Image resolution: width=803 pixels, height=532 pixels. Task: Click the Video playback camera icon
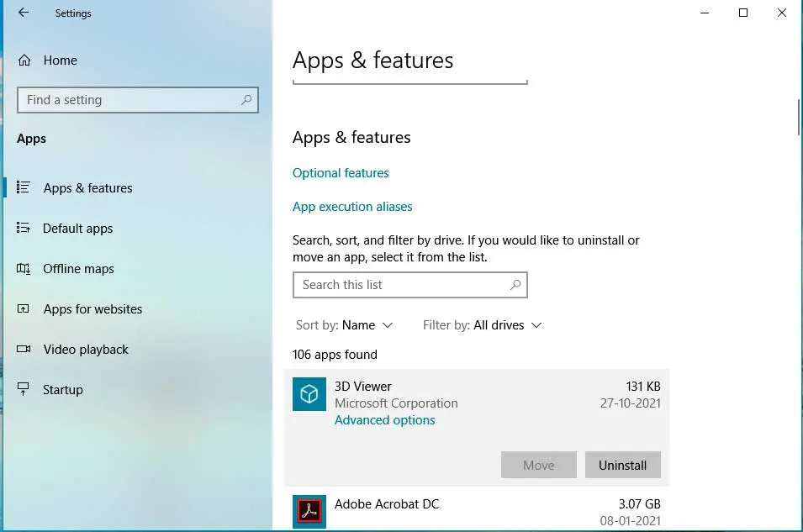pos(23,350)
